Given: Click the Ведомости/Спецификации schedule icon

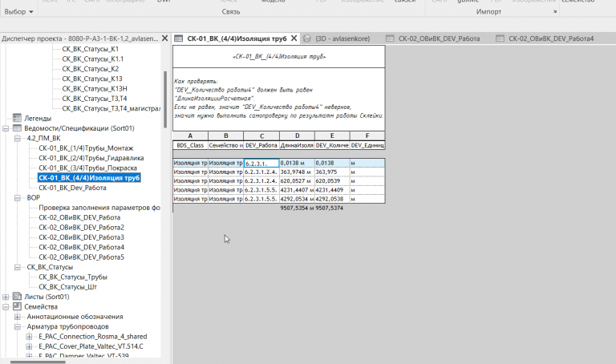Looking at the screenshot, I should click(17, 128).
